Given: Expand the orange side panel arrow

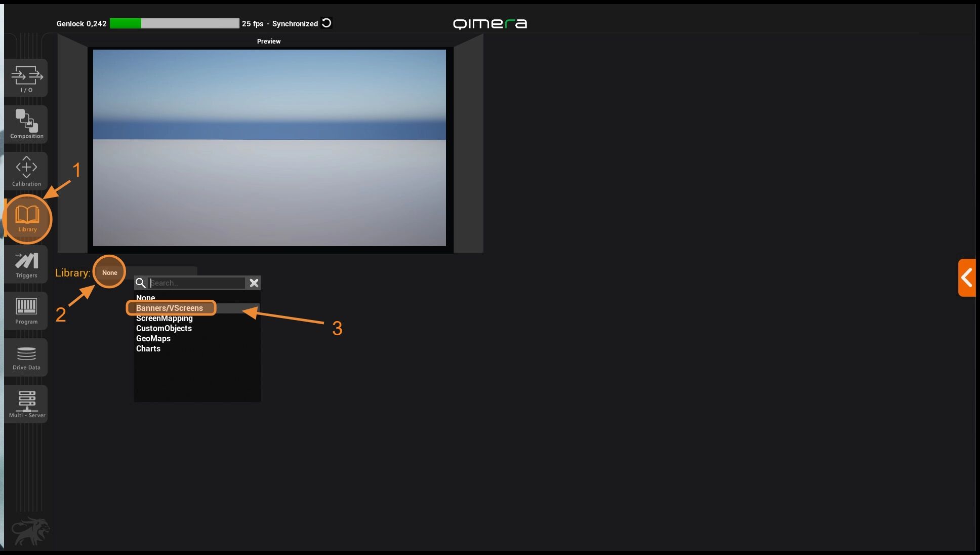Looking at the screenshot, I should point(966,277).
